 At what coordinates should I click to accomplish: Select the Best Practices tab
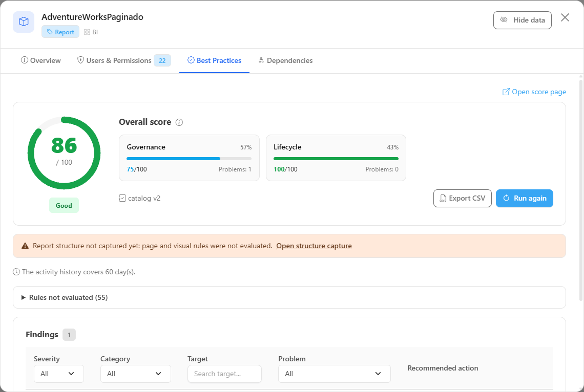[x=214, y=60]
